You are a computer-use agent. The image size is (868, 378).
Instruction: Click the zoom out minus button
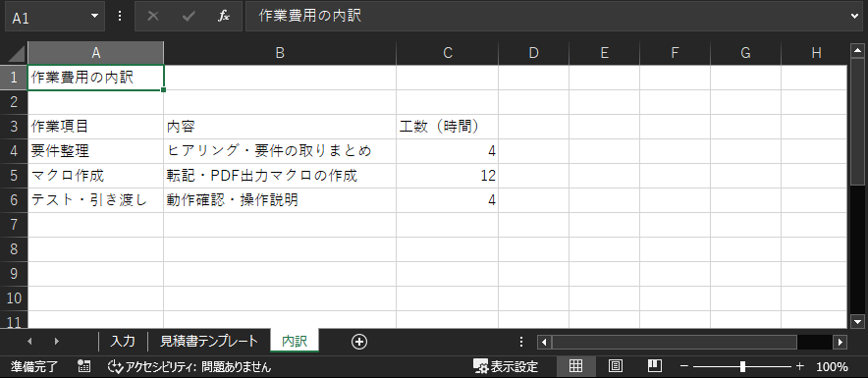684,366
